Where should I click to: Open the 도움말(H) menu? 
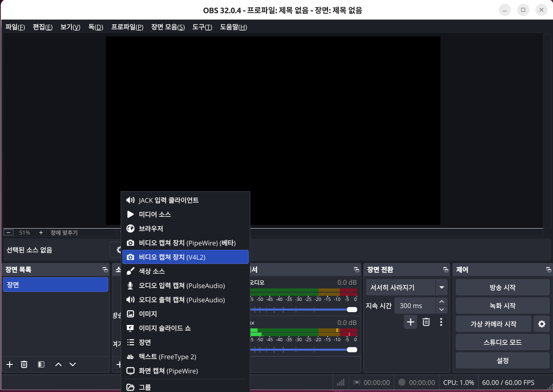(x=233, y=27)
